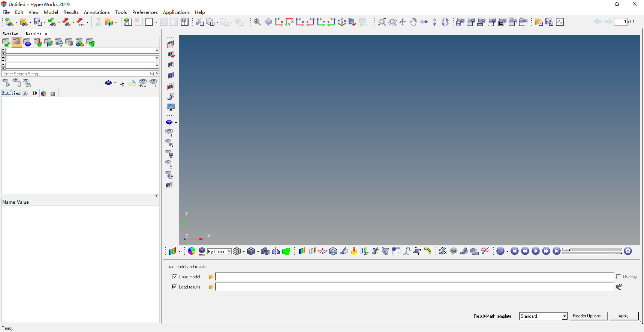Open the Contour panel icon
Viewport: 644px width, 332px height.
coord(302,251)
